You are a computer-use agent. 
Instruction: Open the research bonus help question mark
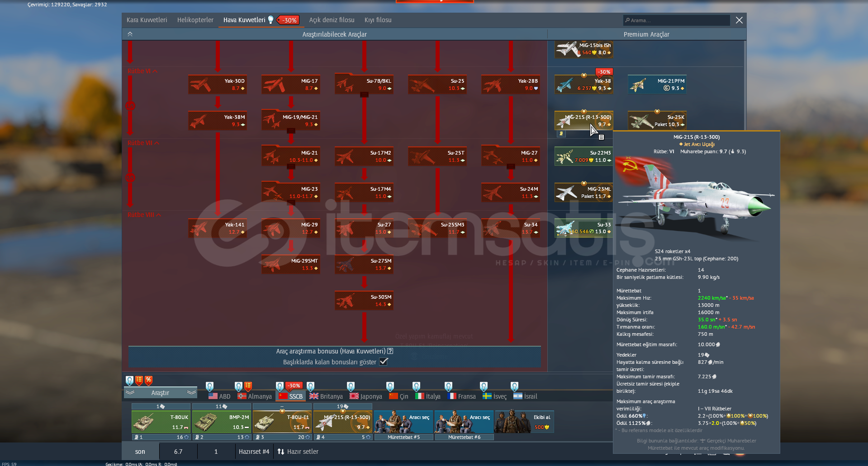pos(390,351)
